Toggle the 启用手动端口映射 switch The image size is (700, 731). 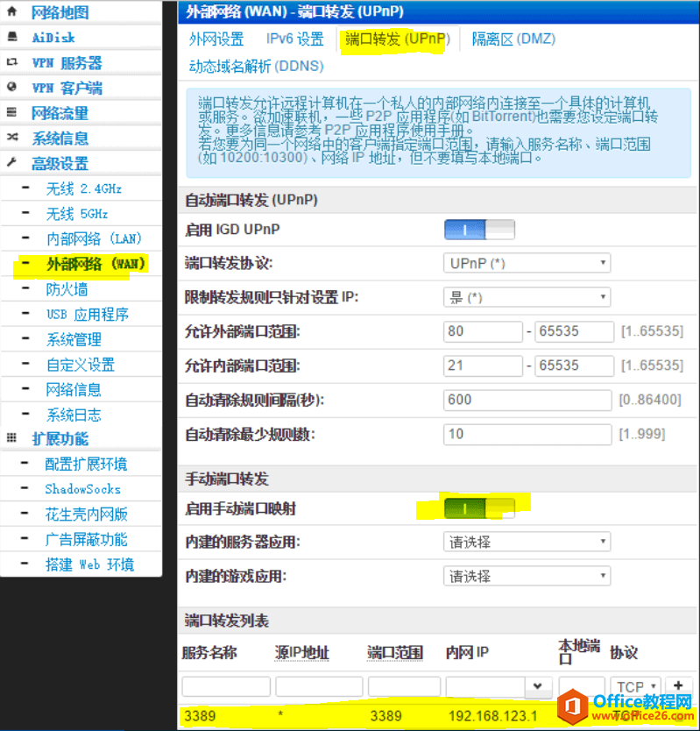[479, 508]
